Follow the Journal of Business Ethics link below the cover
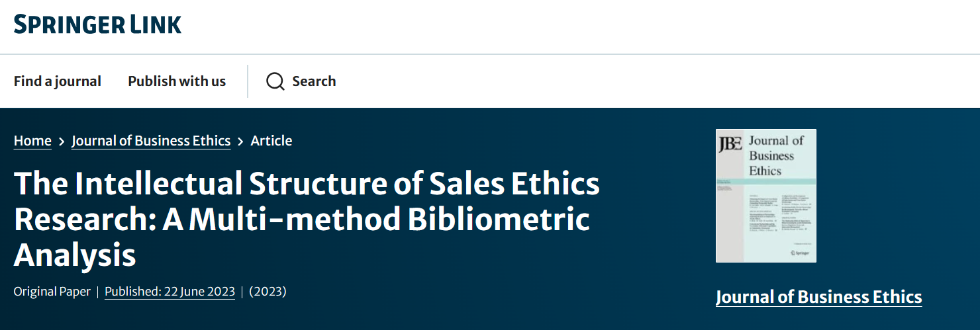This screenshot has width=980, height=330. [818, 297]
